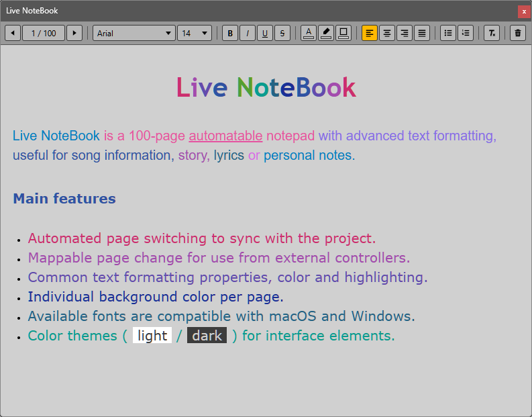This screenshot has width=532, height=417.
Task: Insert a numbered list
Action: pos(466,34)
